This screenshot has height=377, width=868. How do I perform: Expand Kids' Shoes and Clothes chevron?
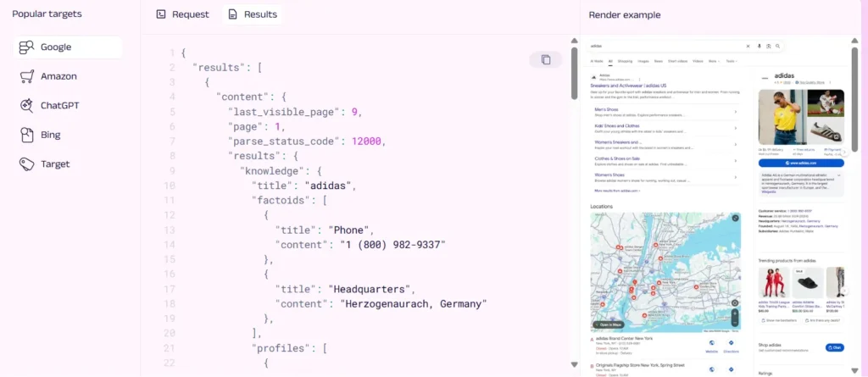[735, 129]
